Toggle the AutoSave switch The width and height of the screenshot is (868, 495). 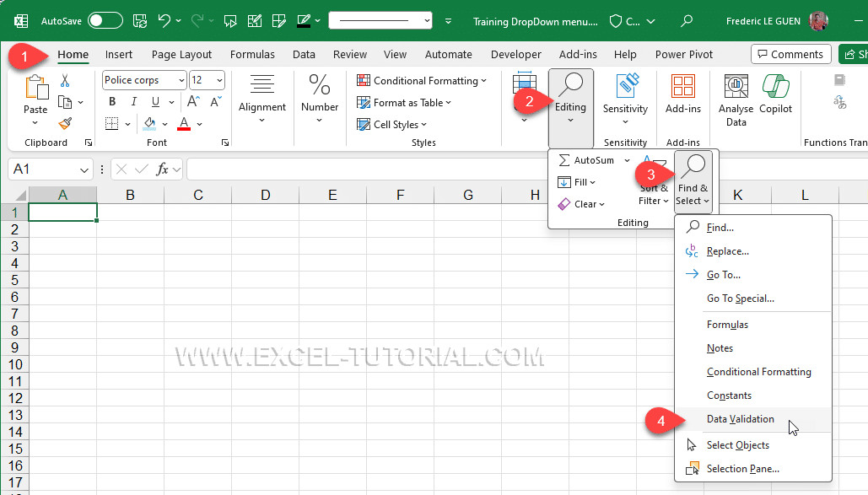(105, 21)
